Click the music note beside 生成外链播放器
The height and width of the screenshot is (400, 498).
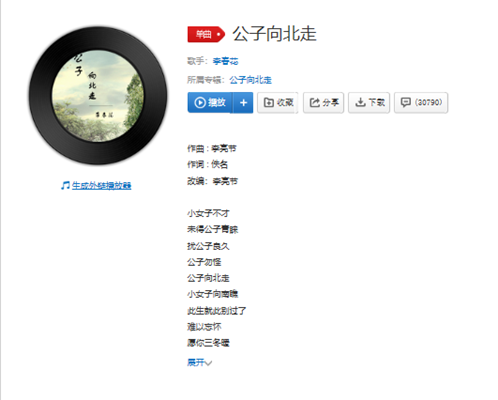[x=65, y=185]
